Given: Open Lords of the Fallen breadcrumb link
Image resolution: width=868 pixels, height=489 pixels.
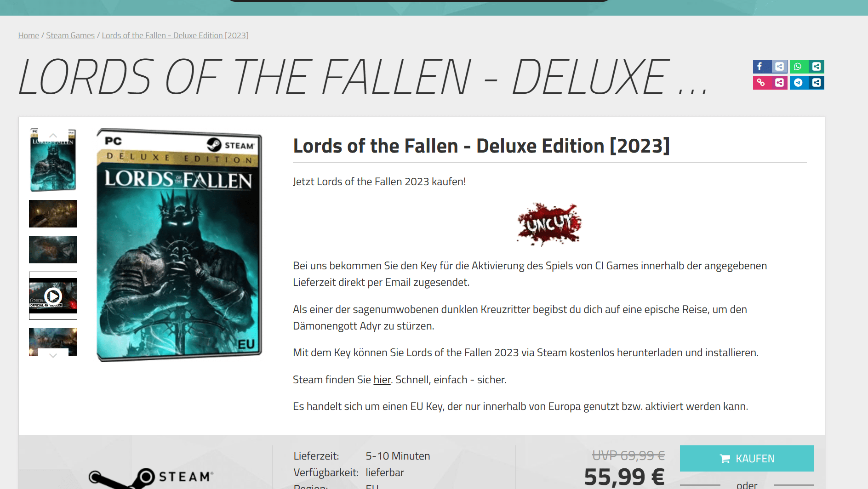Looking at the screenshot, I should [x=175, y=35].
